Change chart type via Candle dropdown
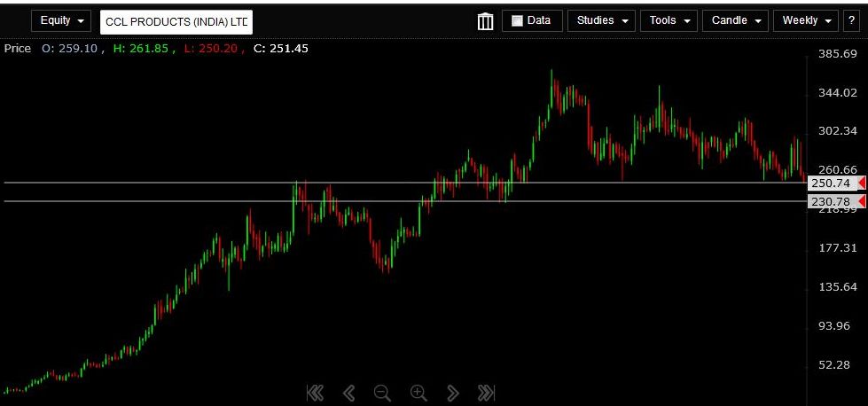This screenshot has width=868, height=406. pyautogui.click(x=735, y=20)
